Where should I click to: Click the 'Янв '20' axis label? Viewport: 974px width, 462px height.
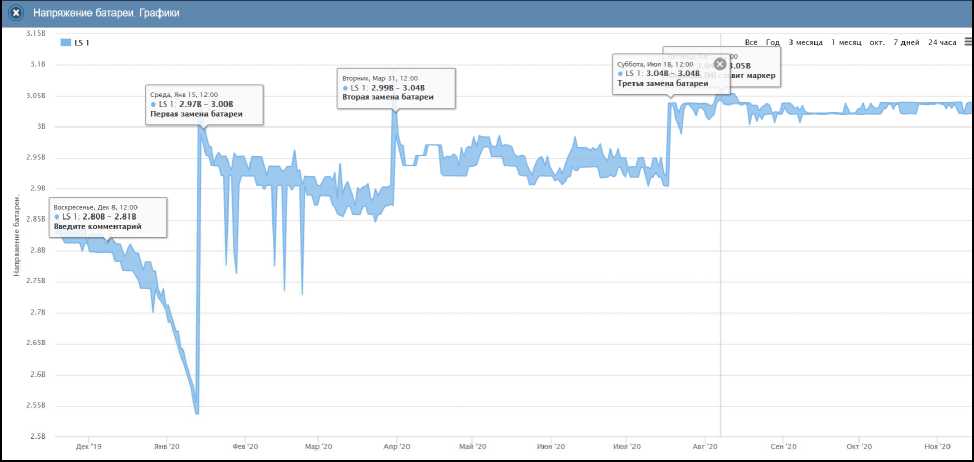click(x=166, y=446)
